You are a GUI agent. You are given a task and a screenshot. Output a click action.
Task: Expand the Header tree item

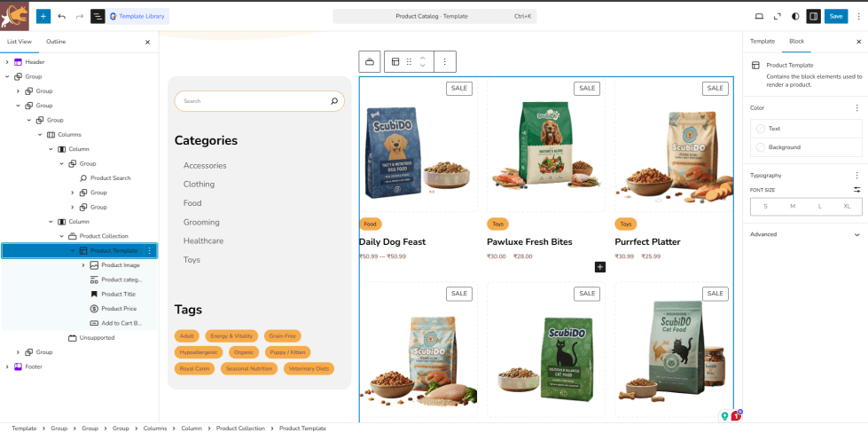point(7,62)
